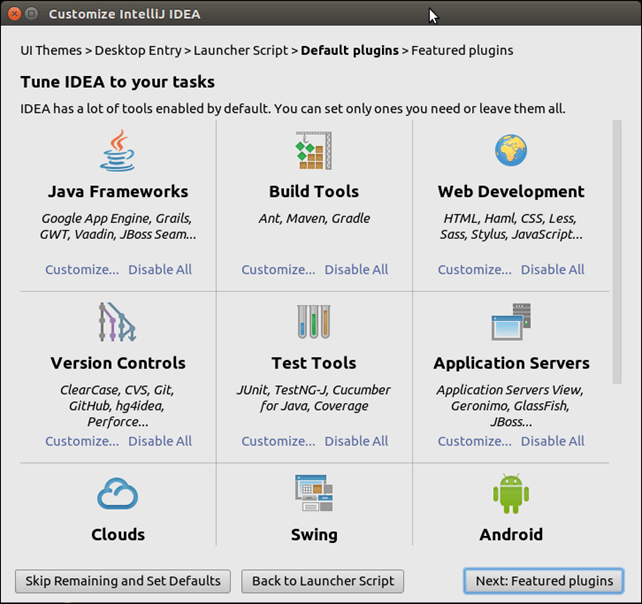Select Desktop Entry in the breadcrumb
This screenshot has height=604, width=642.
[x=138, y=50]
